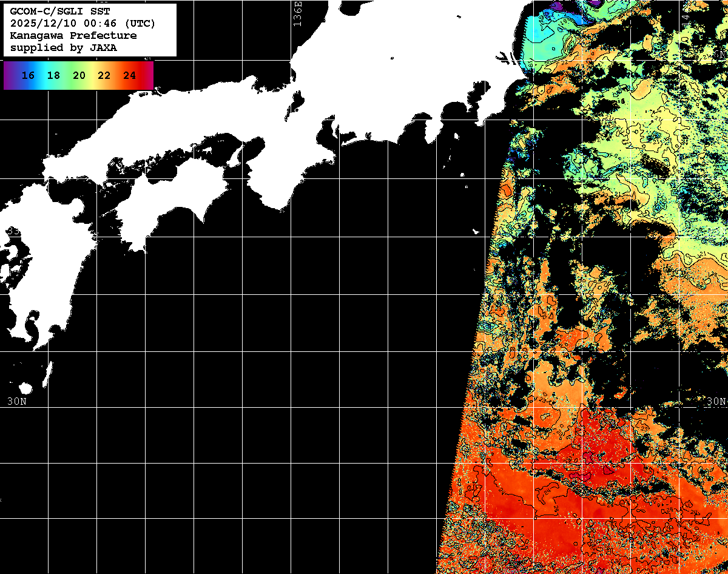Click the 'supplied by JAXA' credit text
728x574 pixels.
click(64, 48)
